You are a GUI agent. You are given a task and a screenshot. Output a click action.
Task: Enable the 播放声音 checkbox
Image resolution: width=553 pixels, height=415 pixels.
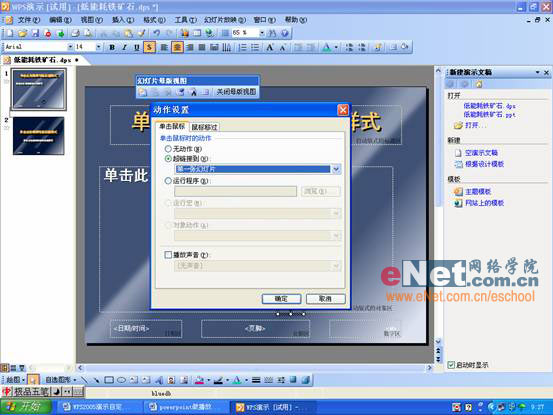click(x=168, y=255)
